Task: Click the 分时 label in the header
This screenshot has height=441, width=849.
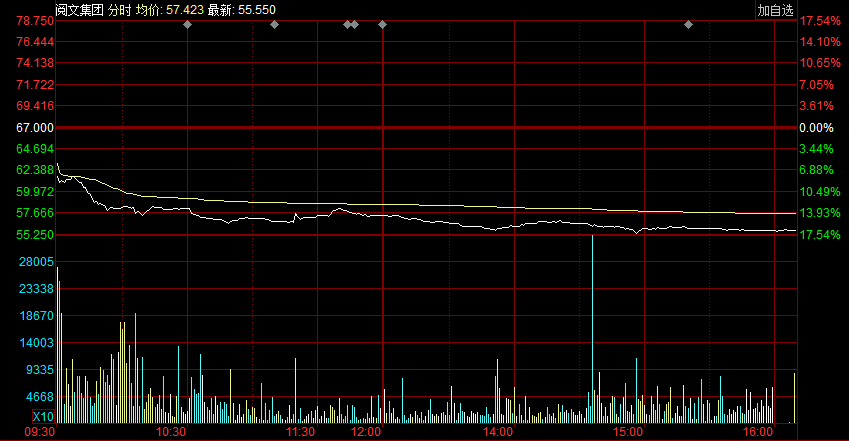Action: (120, 10)
